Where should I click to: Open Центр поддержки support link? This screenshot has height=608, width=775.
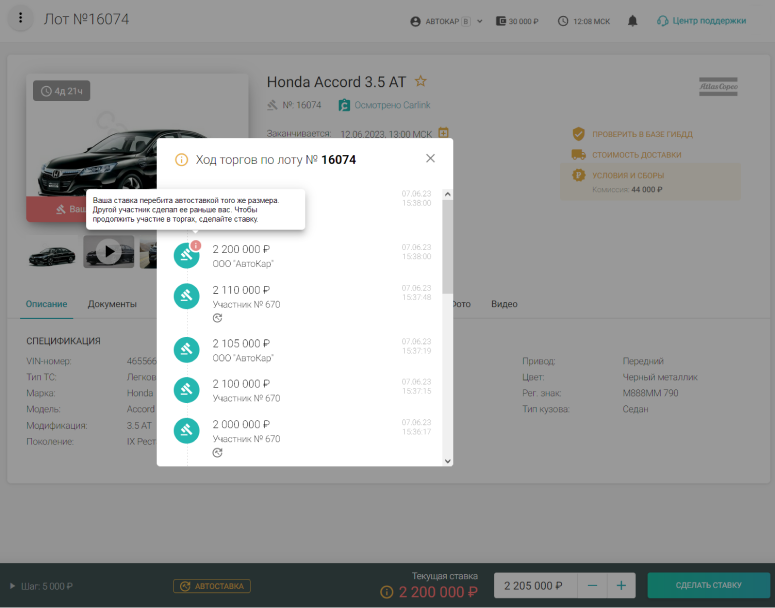[701, 20]
